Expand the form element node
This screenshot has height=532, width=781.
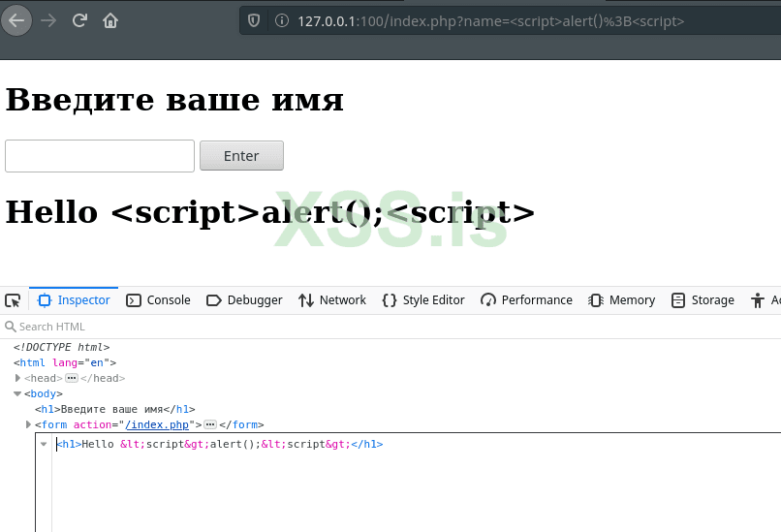point(28,424)
